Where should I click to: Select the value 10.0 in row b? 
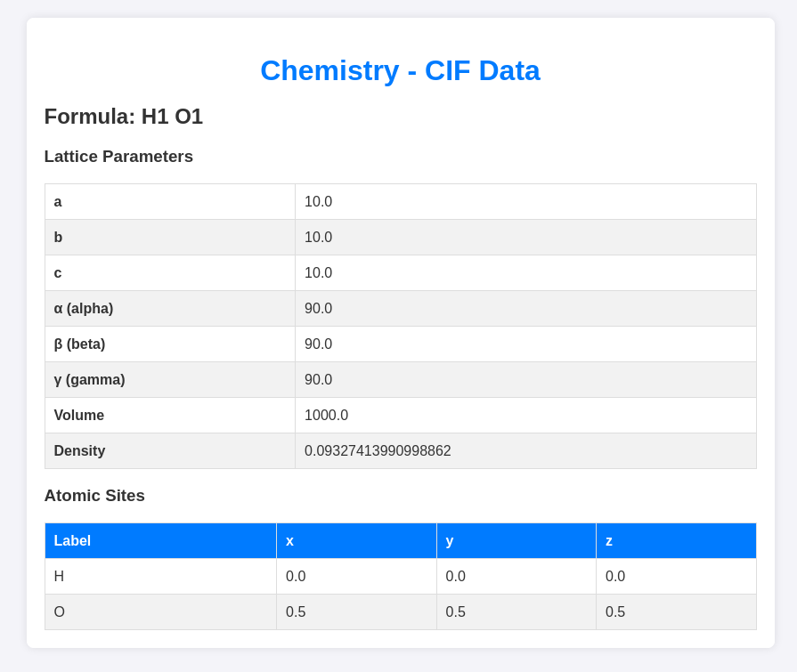318,238
